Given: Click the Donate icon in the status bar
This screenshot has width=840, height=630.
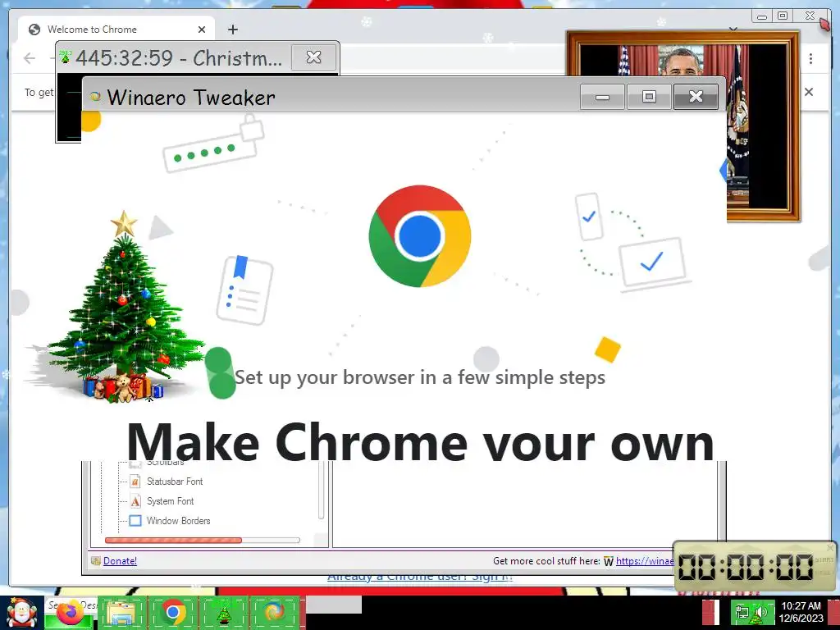Looking at the screenshot, I should click(96, 560).
